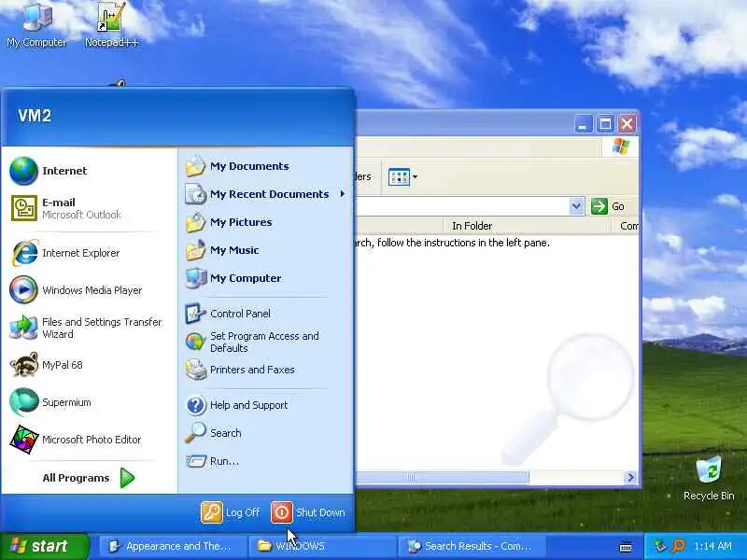Click the start button
The width and height of the screenshot is (747, 560).
(44, 546)
